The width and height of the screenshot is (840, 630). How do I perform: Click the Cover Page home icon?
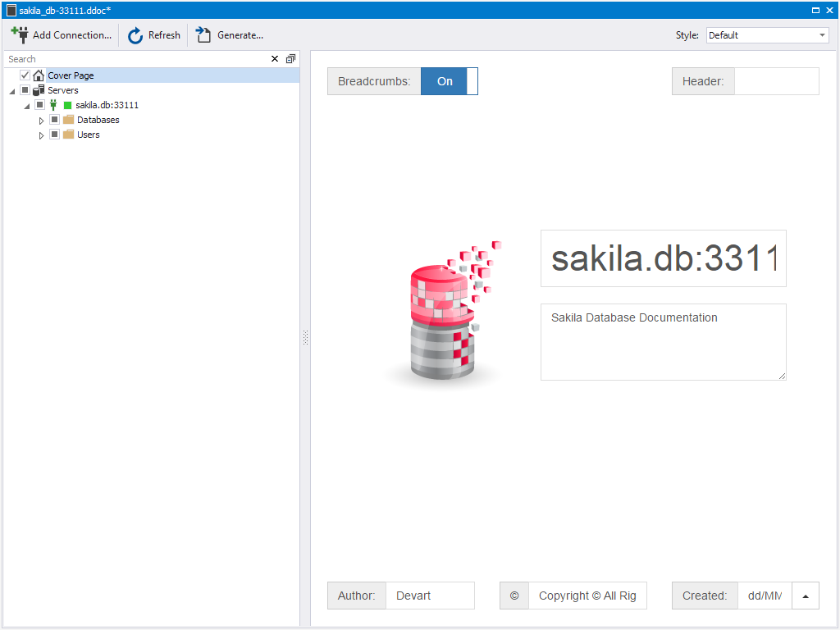point(39,75)
